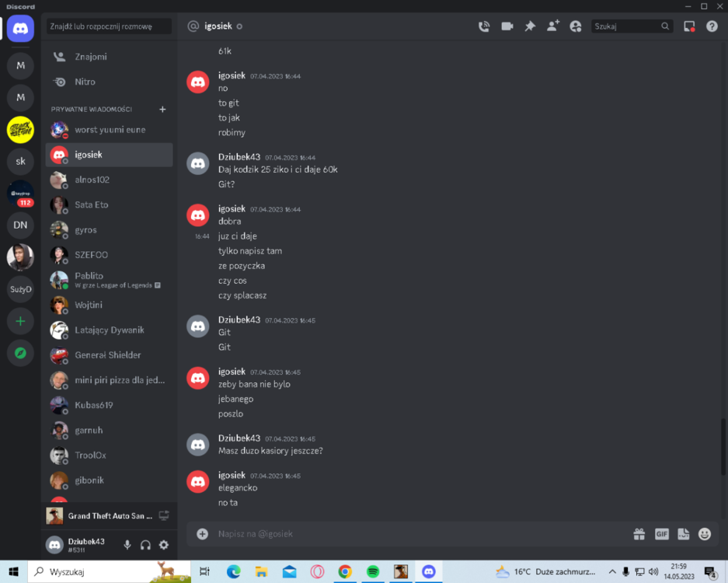Open the GIF picker
The height and width of the screenshot is (583, 728).
[x=662, y=534]
